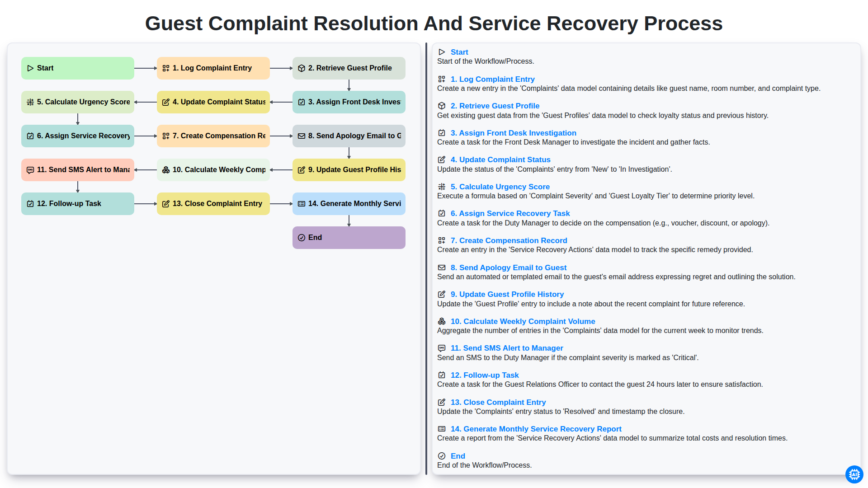This screenshot has width=868, height=488.
Task: Select the 2. Retrieve Guest Profile node
Action: (x=349, y=68)
